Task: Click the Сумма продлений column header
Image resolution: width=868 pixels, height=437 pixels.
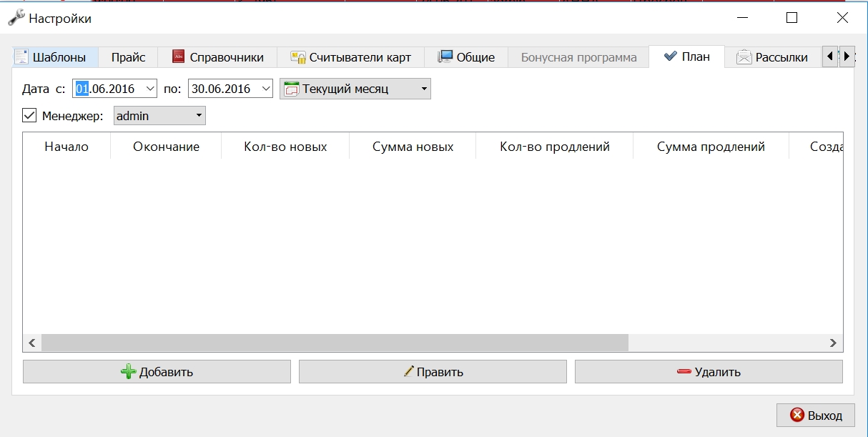Action: 711,147
